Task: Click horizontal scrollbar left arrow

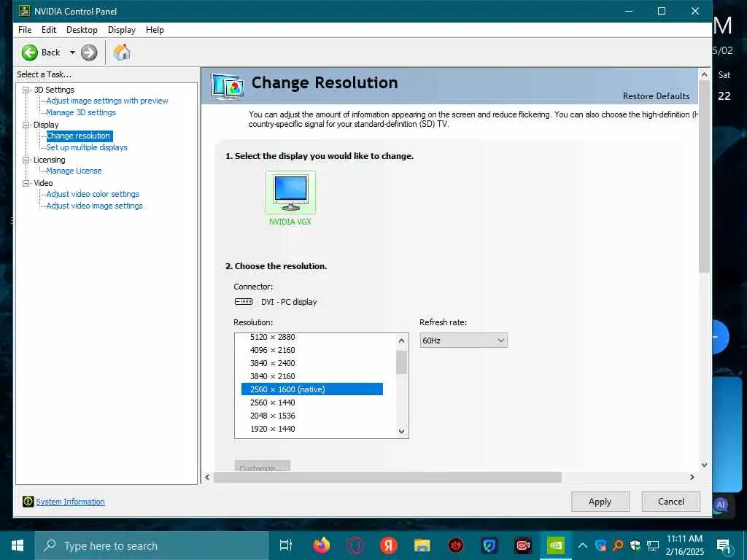Action: (x=207, y=477)
